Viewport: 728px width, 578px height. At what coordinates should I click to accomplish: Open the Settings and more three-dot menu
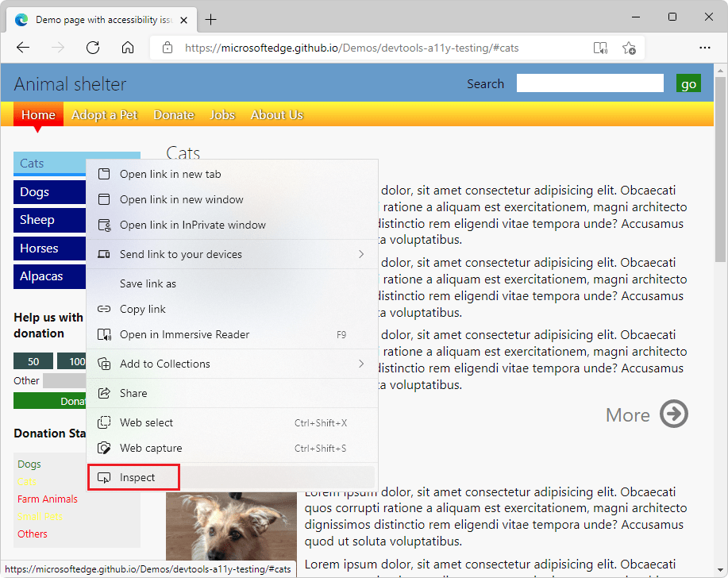pyautogui.click(x=705, y=48)
